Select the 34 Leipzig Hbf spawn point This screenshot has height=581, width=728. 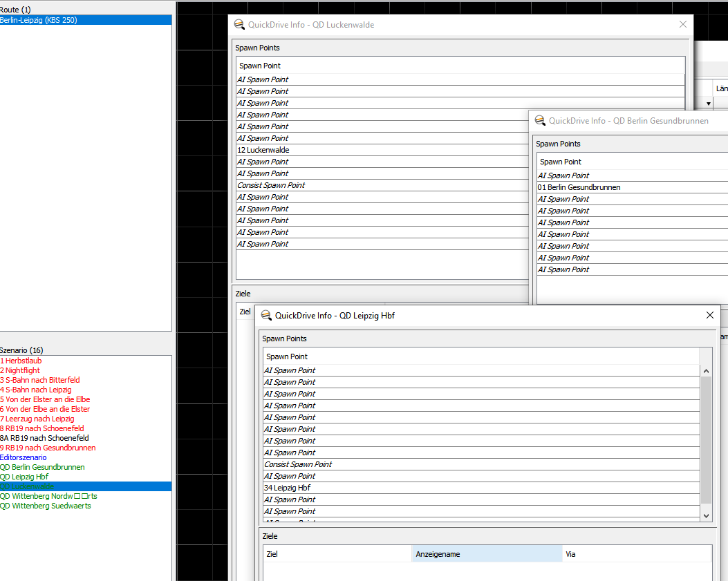click(x=287, y=488)
